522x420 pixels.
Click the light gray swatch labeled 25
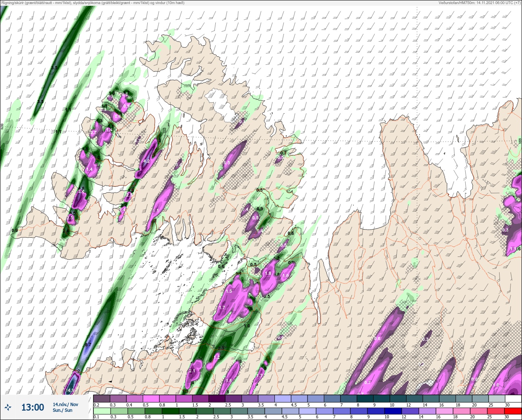coord(497,398)
